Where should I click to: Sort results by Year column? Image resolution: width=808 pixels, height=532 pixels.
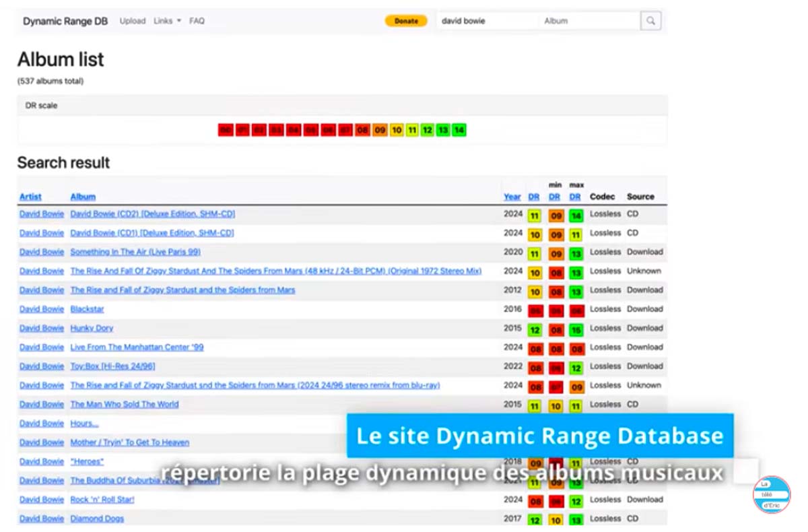point(512,197)
